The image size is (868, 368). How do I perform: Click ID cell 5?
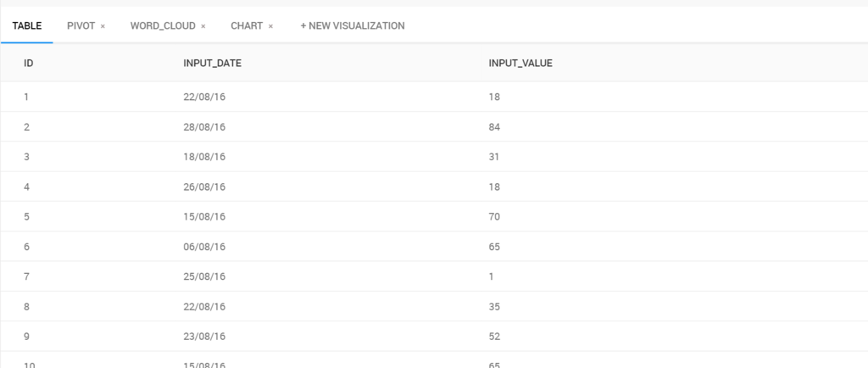pyautogui.click(x=26, y=216)
